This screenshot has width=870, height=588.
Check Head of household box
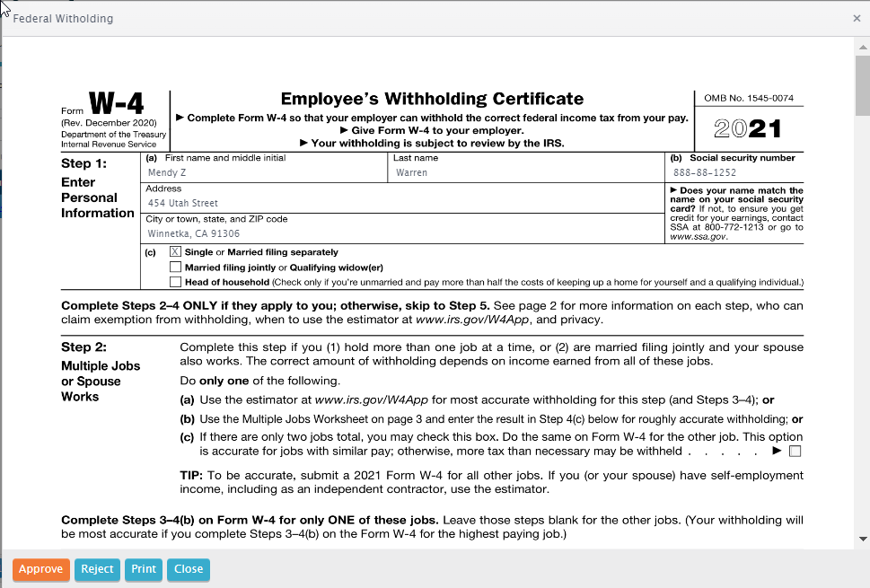coord(175,282)
